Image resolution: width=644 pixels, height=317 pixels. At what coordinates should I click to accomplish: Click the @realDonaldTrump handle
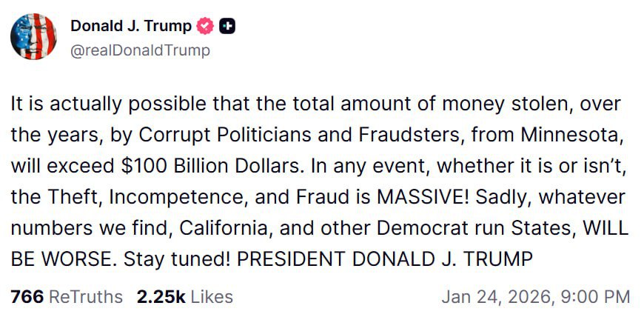click(140, 50)
